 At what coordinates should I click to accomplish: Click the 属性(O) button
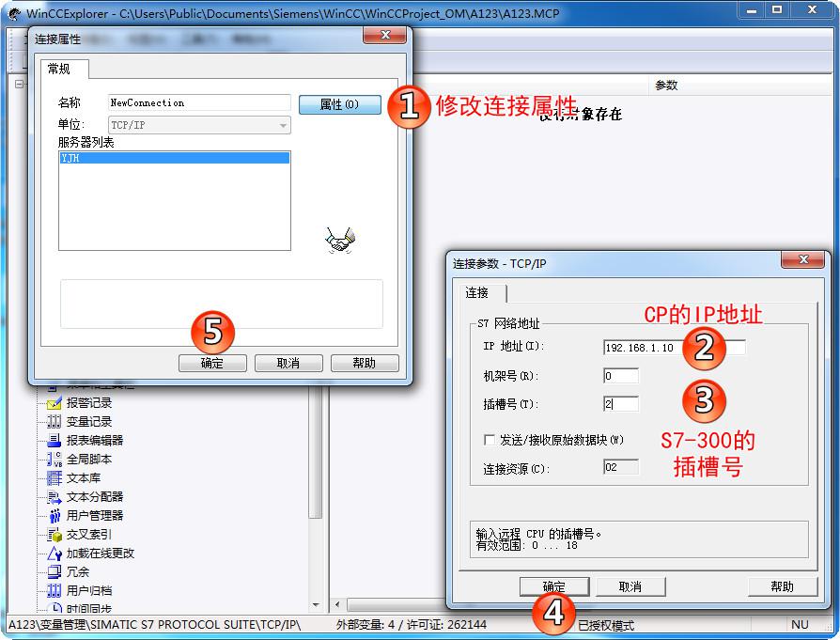click(x=339, y=104)
